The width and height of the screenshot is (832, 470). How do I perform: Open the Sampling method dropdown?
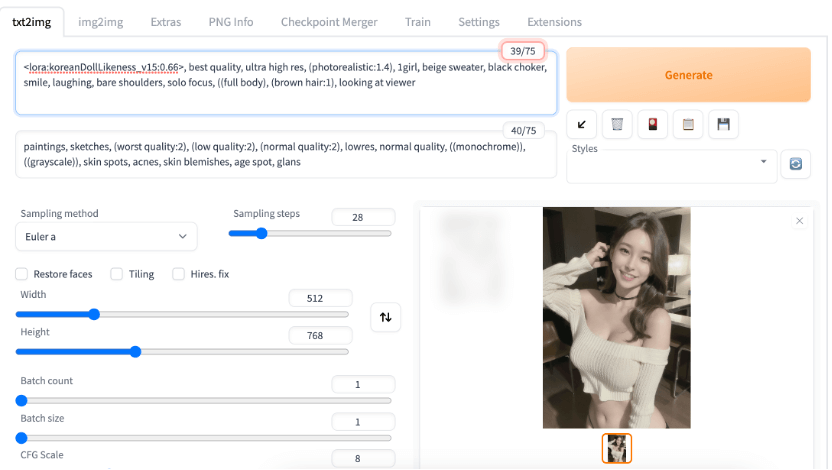106,236
